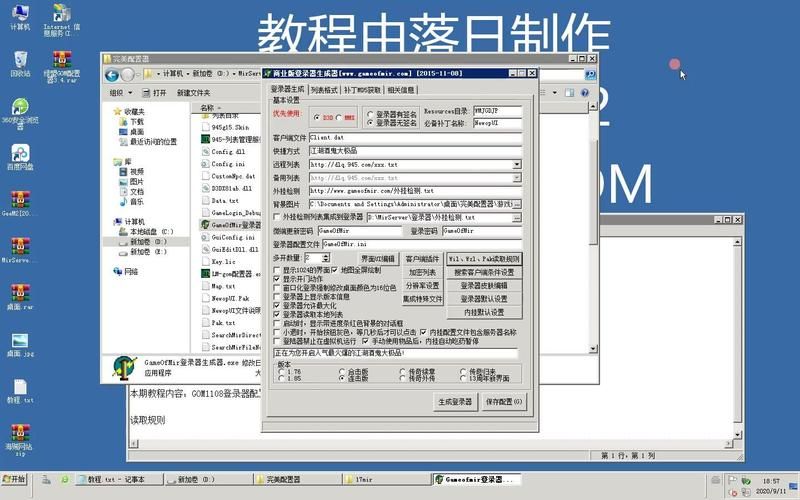
Task: Click the 保存配置 button
Action: 504,402
